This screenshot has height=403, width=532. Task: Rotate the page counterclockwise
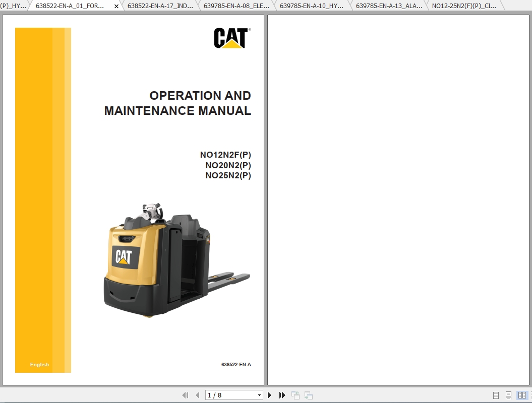(295, 395)
